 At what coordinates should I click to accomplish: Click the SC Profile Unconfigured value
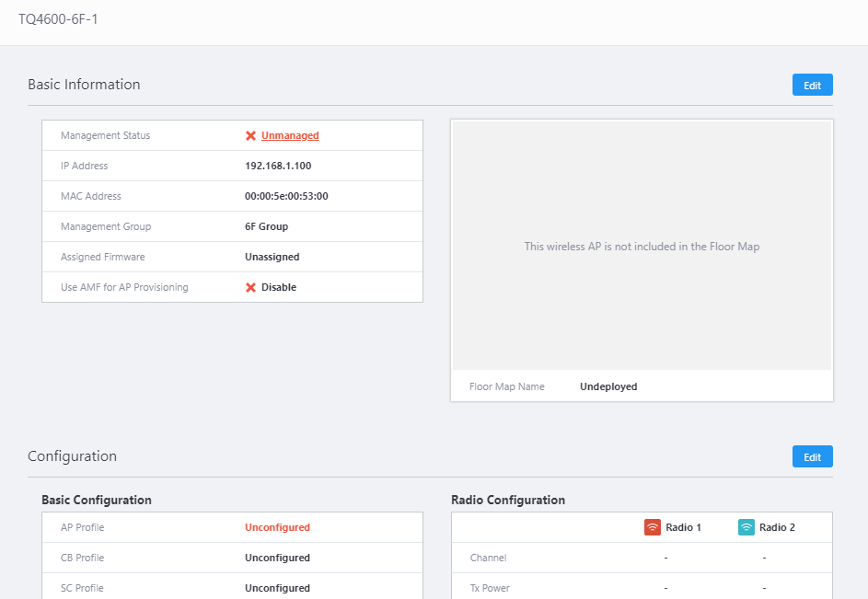click(277, 588)
